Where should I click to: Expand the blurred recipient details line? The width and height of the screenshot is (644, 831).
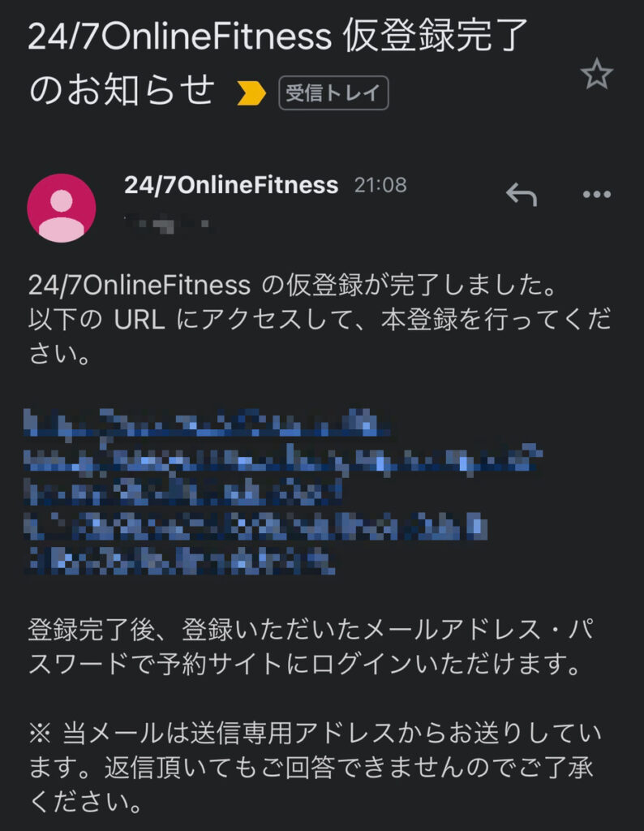[167, 223]
